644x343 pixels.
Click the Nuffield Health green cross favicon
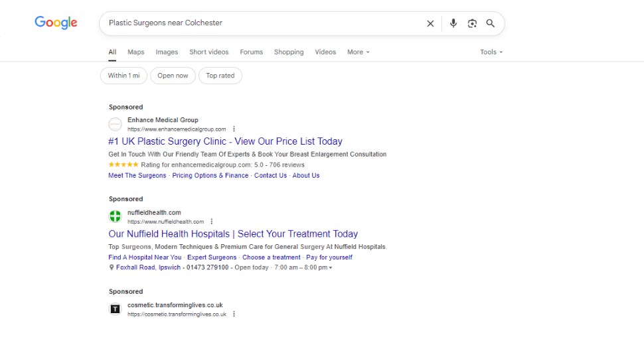[115, 216]
